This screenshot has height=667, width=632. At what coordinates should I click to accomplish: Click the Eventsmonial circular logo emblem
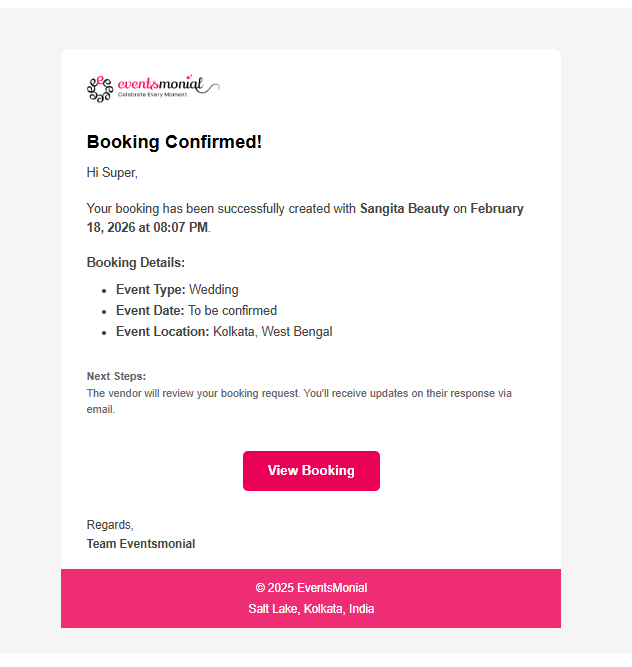point(99,89)
